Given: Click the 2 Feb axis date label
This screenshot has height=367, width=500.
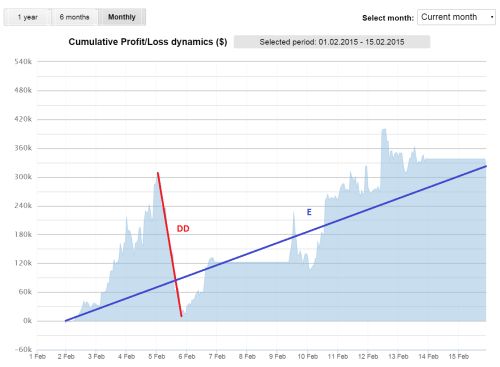Looking at the screenshot, I should (x=66, y=357).
